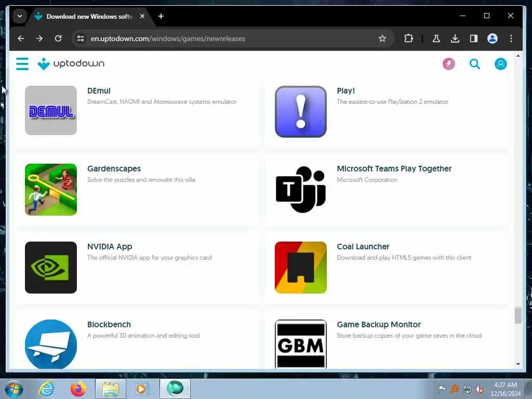Open Chrome Labs flask icon
Screen dimensions: 532x399
pyautogui.click(x=436, y=38)
